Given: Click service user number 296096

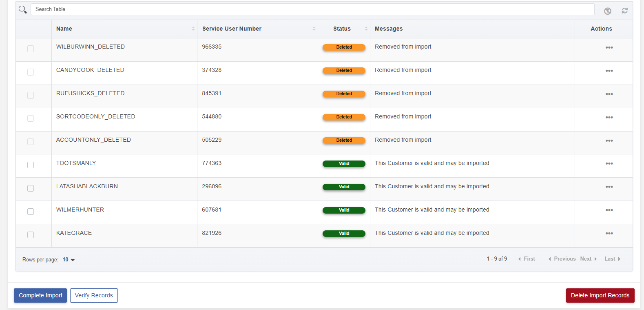Looking at the screenshot, I should [212, 186].
